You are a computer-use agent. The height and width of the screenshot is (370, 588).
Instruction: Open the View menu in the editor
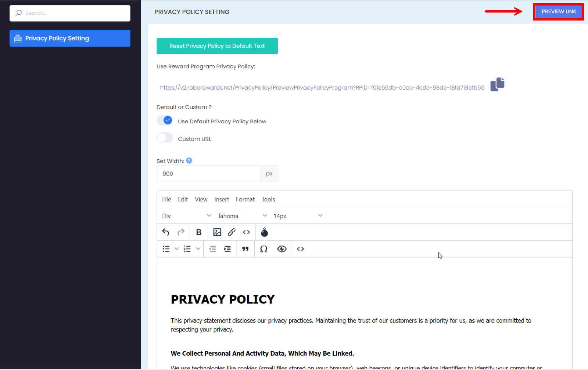tap(201, 199)
